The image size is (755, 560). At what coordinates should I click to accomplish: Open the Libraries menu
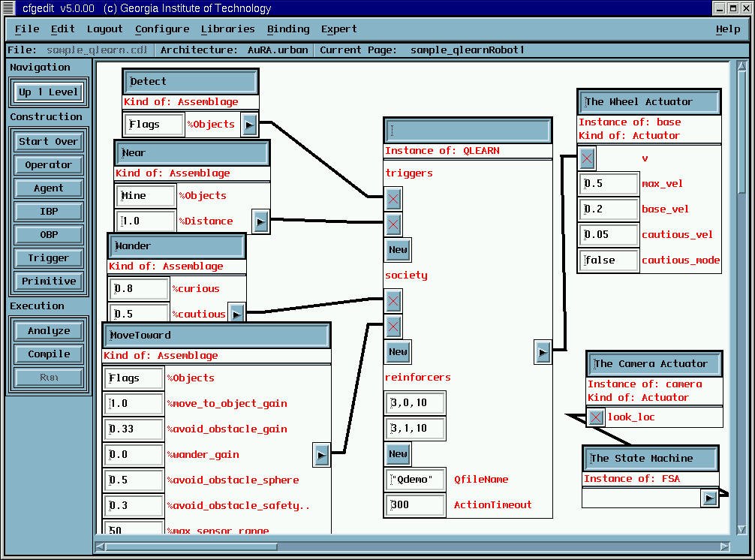(228, 29)
